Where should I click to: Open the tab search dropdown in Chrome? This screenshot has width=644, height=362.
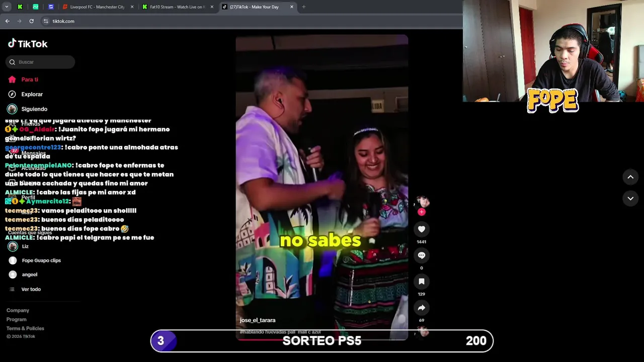[x=7, y=7]
